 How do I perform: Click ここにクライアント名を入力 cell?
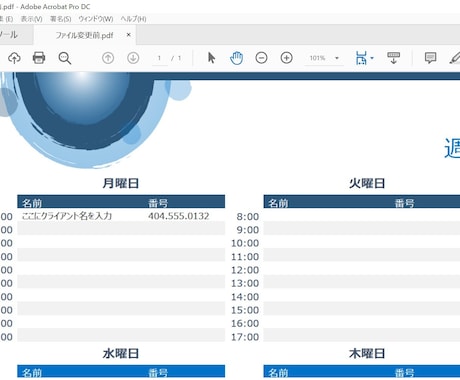(x=67, y=216)
